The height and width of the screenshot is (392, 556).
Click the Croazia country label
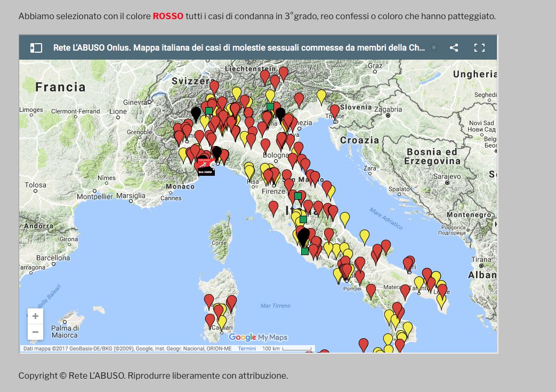click(x=359, y=141)
